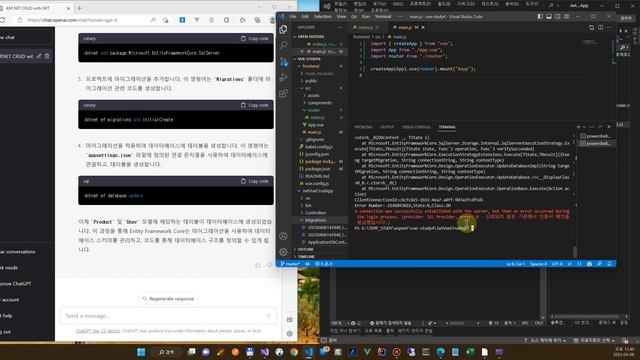640x360 pixels.
Task: Open Run menu in VS Code
Action: 366,17
